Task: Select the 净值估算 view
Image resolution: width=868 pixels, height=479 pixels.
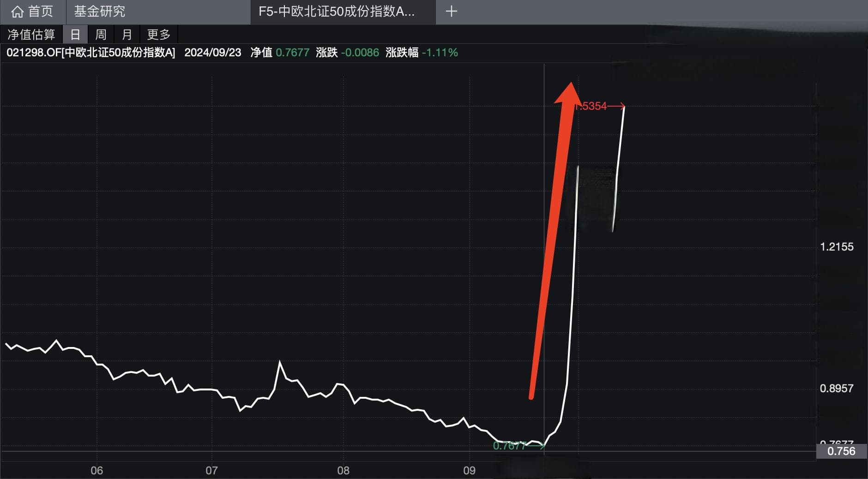Action: pos(31,35)
